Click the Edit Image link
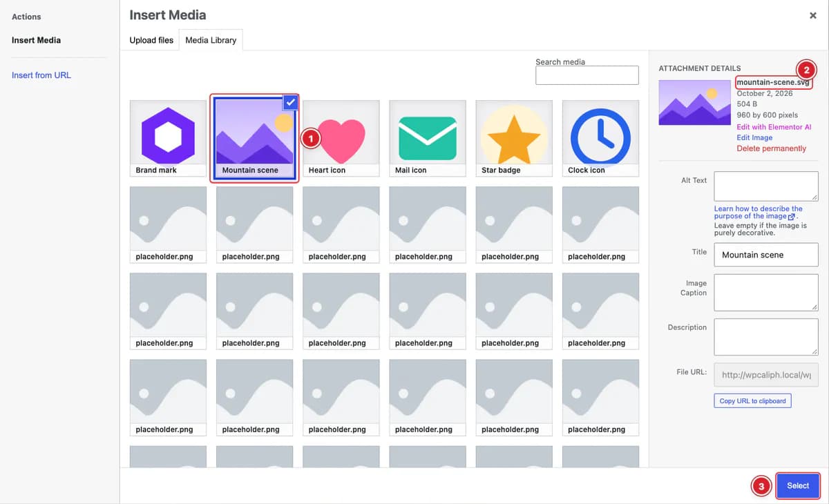Viewport: 829px width, 504px height. click(x=754, y=137)
